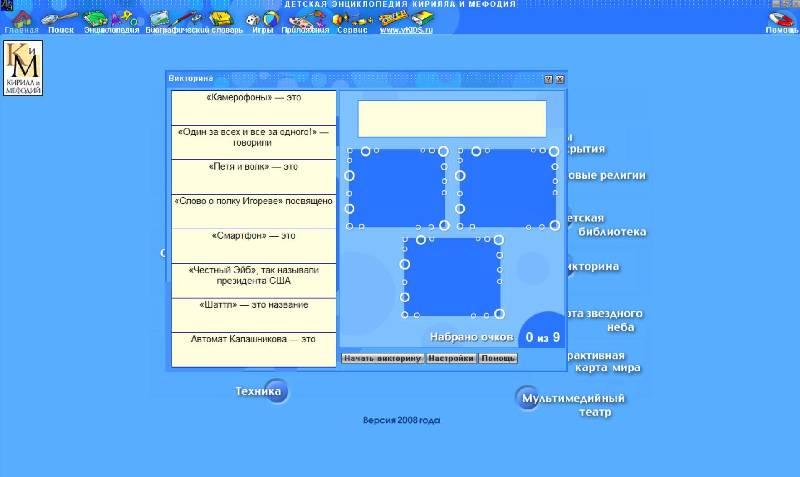Viewport: 800px width, 477px height.
Task: Open the религии section behind the dialog
Action: (x=607, y=175)
